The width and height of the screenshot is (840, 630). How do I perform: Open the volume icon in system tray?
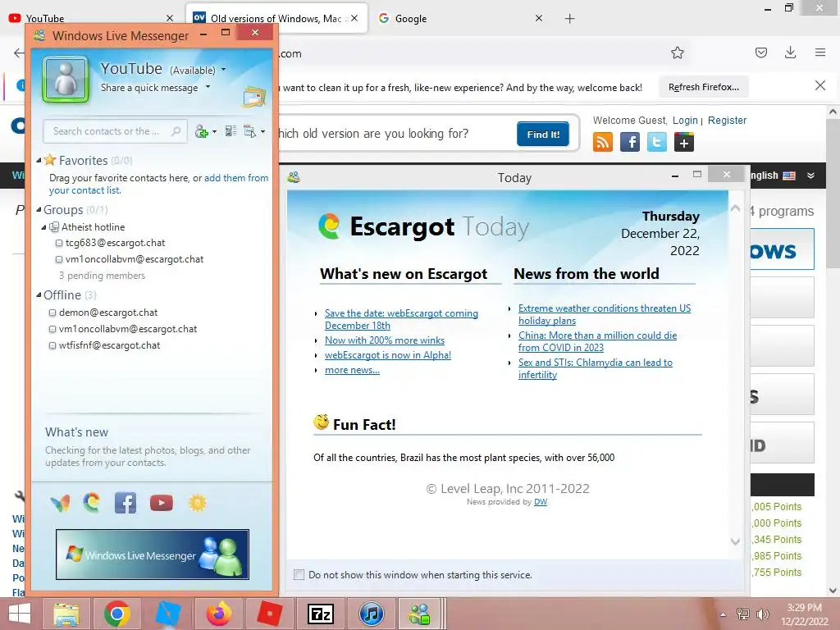click(x=762, y=614)
